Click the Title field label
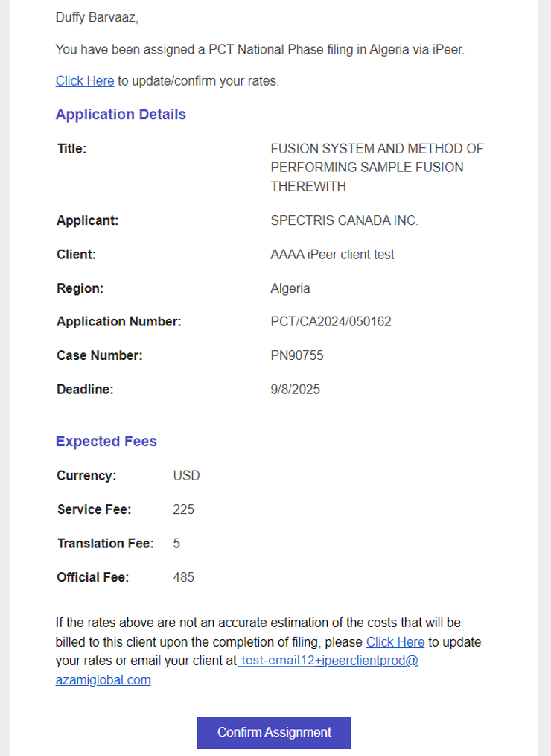551x756 pixels. [x=72, y=149]
